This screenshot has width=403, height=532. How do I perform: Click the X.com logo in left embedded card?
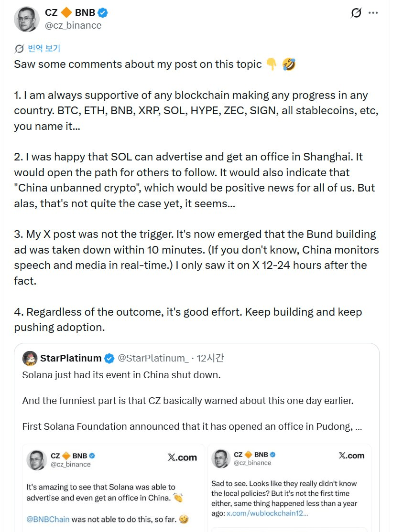[x=182, y=458]
